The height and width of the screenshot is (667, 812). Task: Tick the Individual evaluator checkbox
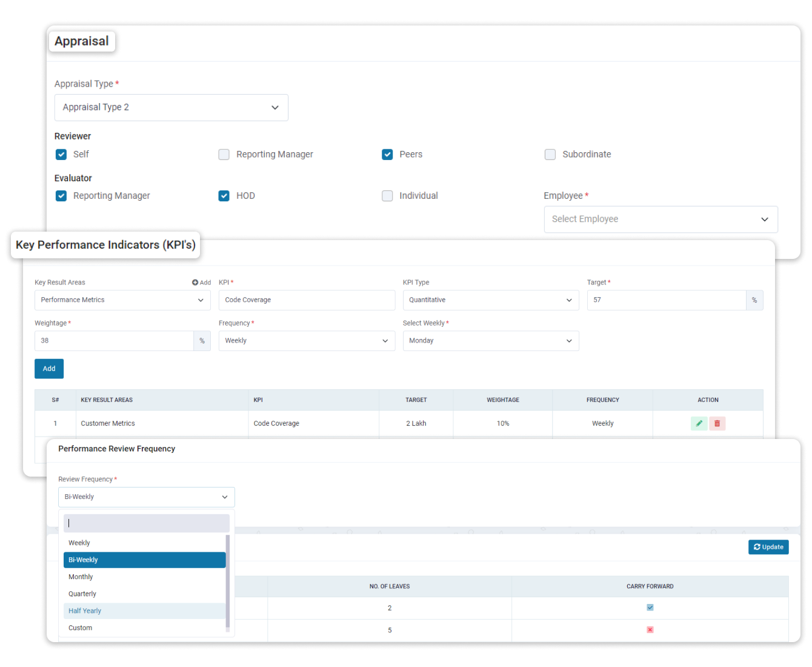click(387, 196)
